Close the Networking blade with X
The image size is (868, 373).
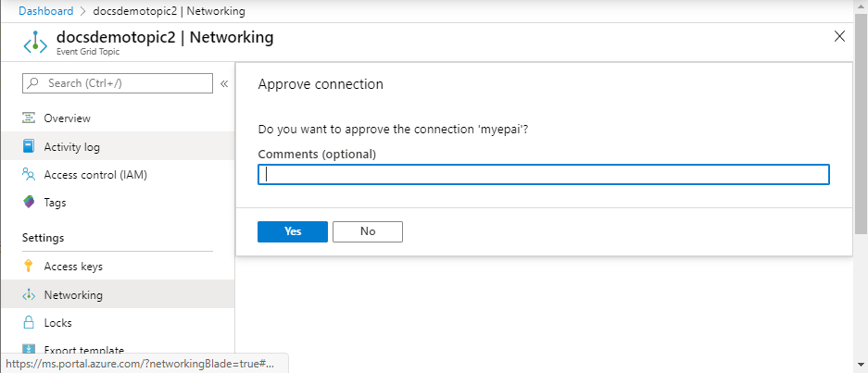(x=839, y=37)
